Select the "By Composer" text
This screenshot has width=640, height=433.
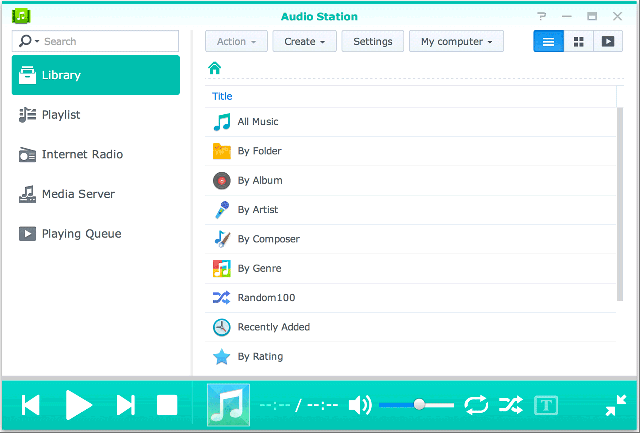coord(269,239)
